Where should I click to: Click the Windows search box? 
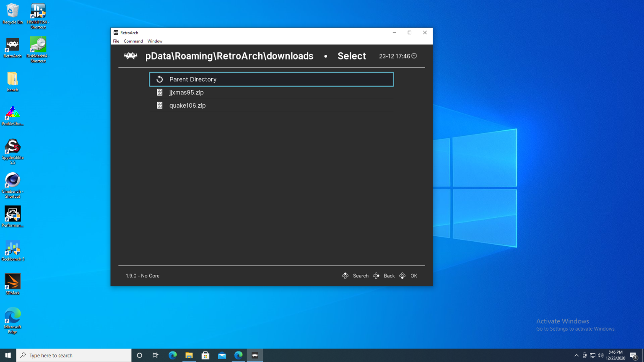point(73,355)
